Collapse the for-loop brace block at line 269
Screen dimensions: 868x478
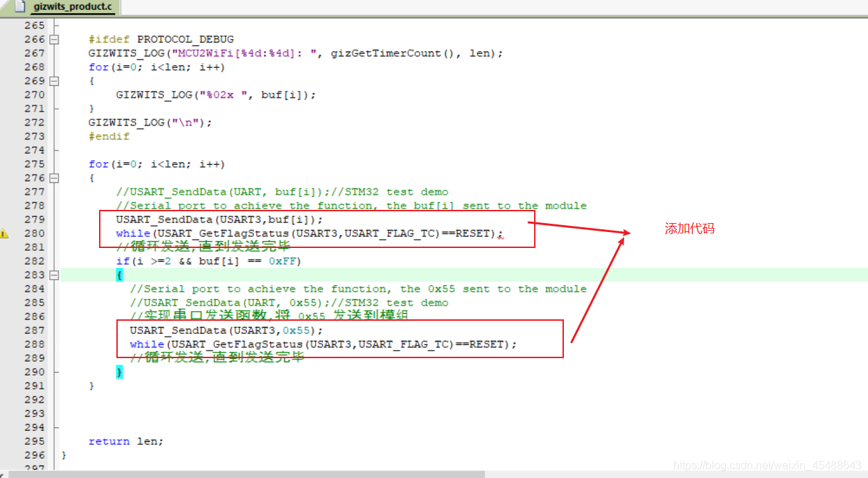pos(54,81)
